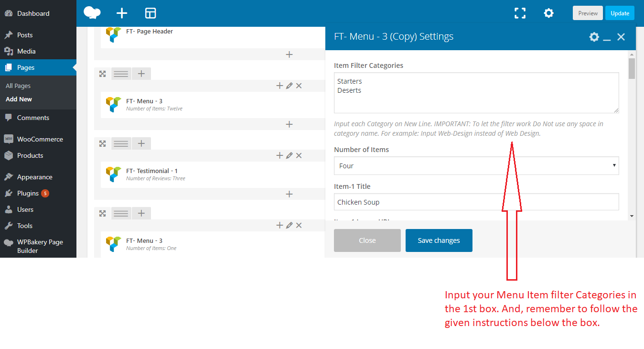Click the All Pages submenu link
This screenshot has height=349, width=644.
tap(18, 86)
